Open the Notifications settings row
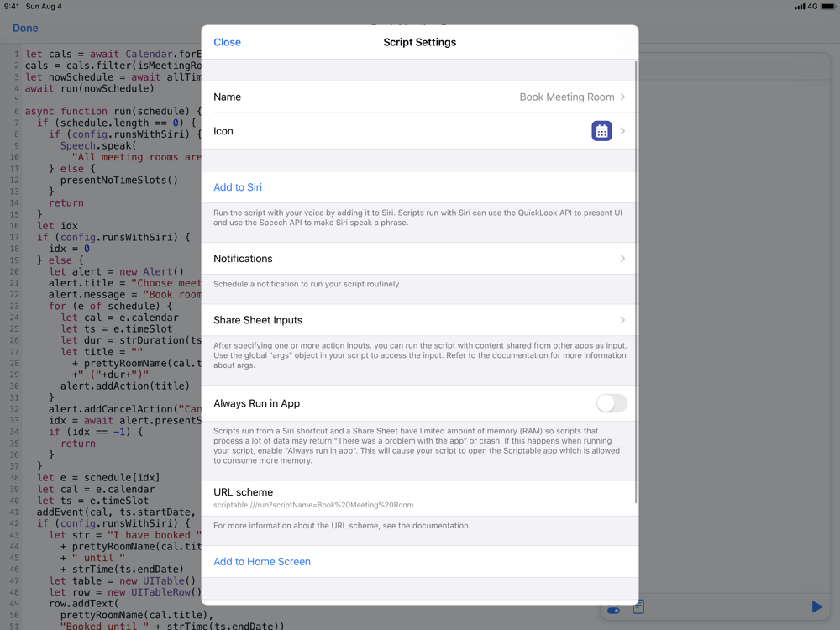Viewport: 840px width, 630px height. tap(419, 259)
